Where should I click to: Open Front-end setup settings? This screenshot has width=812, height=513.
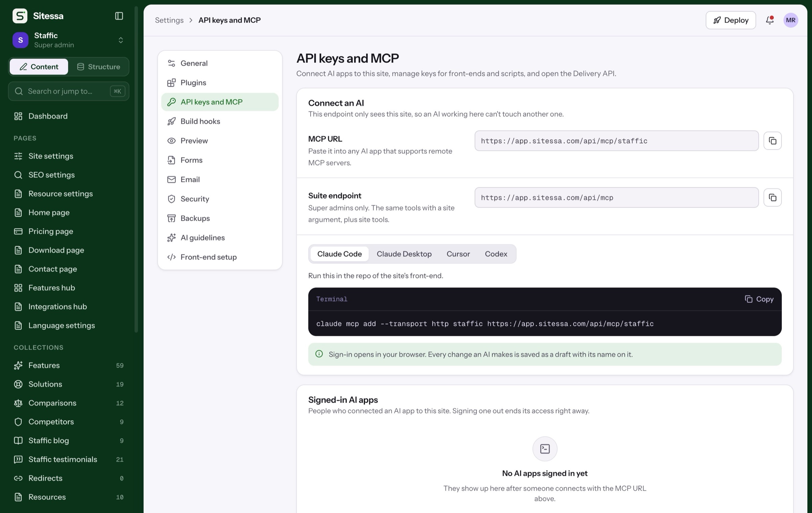click(220, 257)
